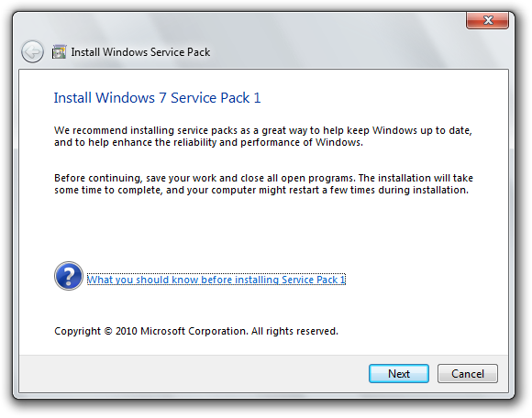Click the blue question mark help icon
Screen dimensions: 532x418
pos(69,276)
